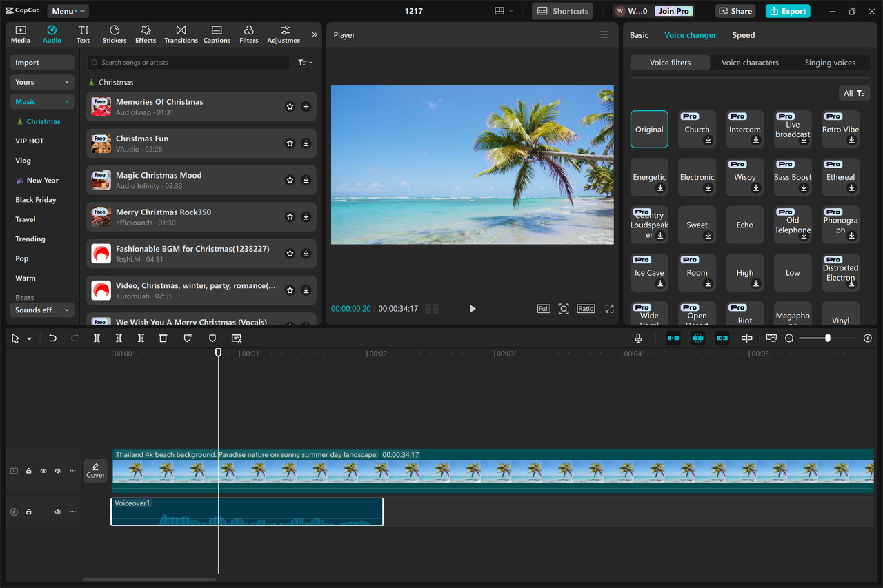This screenshot has height=588, width=883.
Task: Favorite the Christmas Fun track
Action: pyautogui.click(x=290, y=143)
